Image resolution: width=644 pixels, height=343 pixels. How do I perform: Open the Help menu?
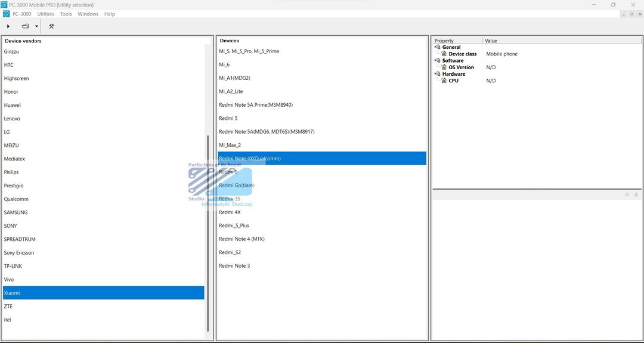[110, 14]
